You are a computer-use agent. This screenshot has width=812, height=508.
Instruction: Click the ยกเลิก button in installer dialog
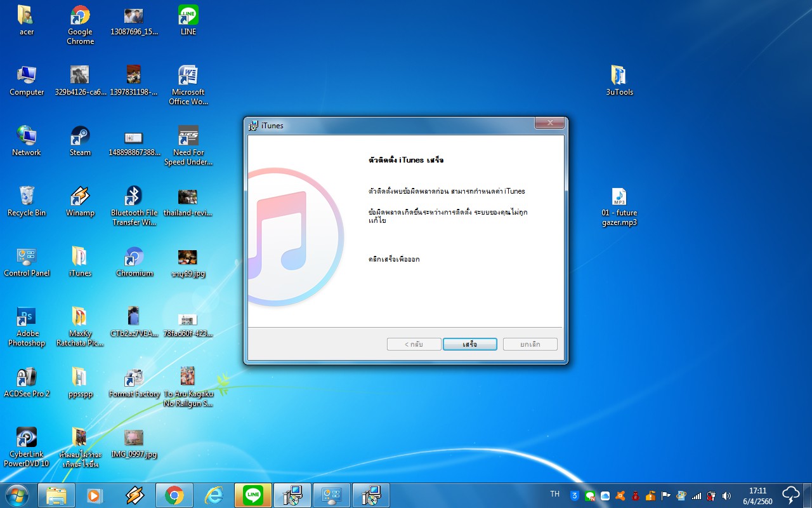pyautogui.click(x=530, y=344)
